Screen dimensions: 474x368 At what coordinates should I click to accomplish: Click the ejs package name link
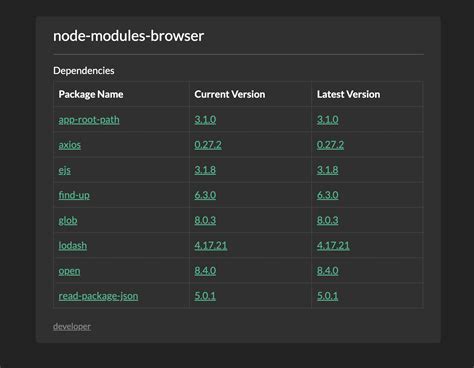65,170
